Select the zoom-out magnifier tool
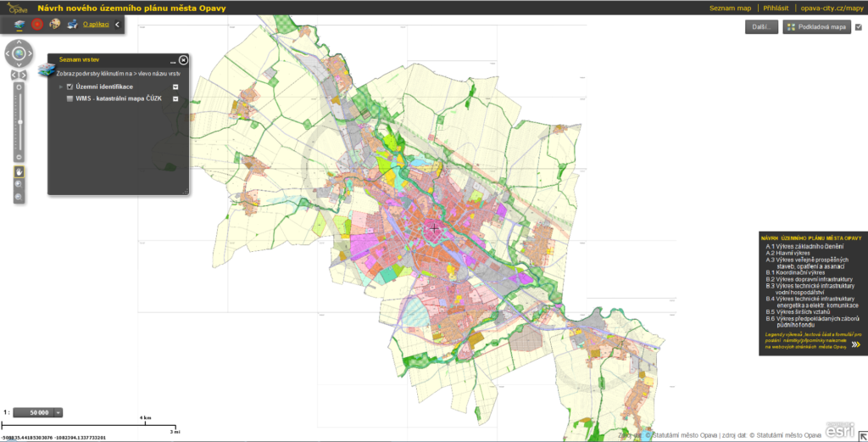 pyautogui.click(x=19, y=197)
